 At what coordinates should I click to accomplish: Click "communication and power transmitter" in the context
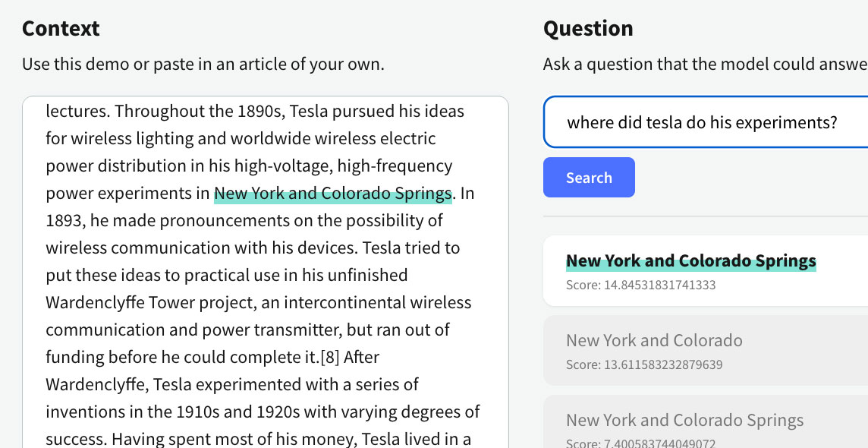188,330
